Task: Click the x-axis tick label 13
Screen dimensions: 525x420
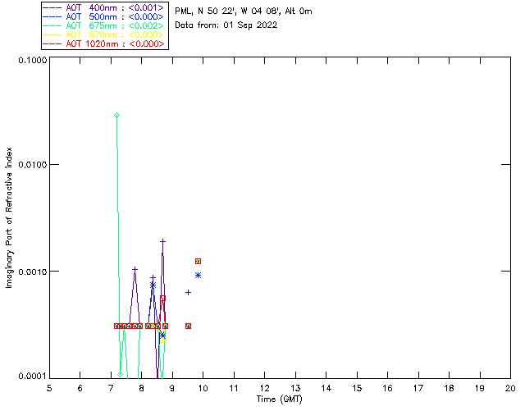Action: (x=295, y=388)
